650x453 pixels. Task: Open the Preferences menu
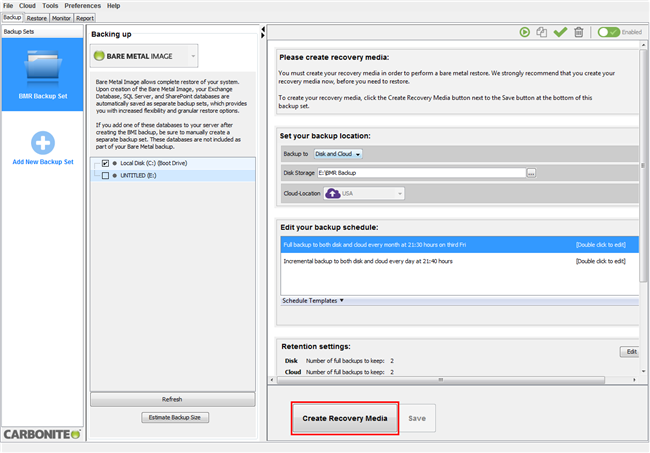[82, 6]
